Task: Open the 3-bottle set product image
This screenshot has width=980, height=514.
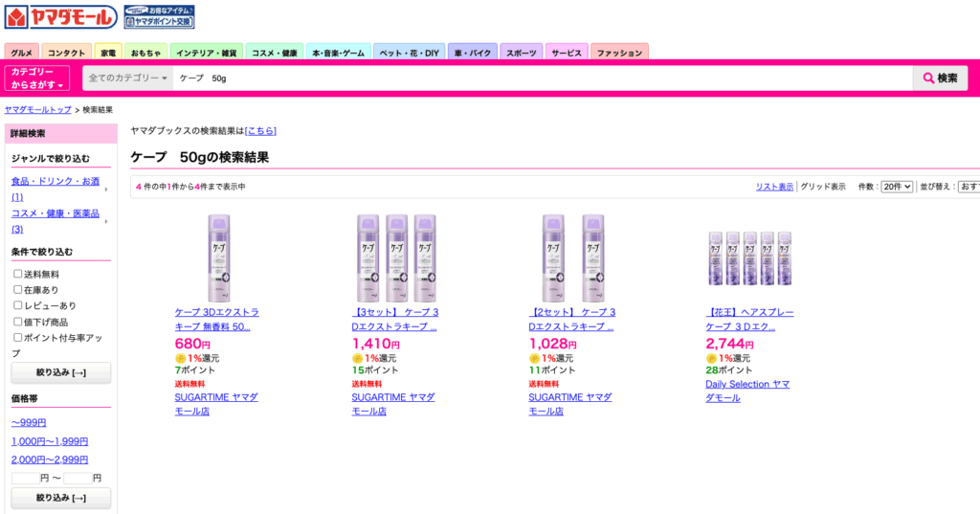Action: click(396, 258)
